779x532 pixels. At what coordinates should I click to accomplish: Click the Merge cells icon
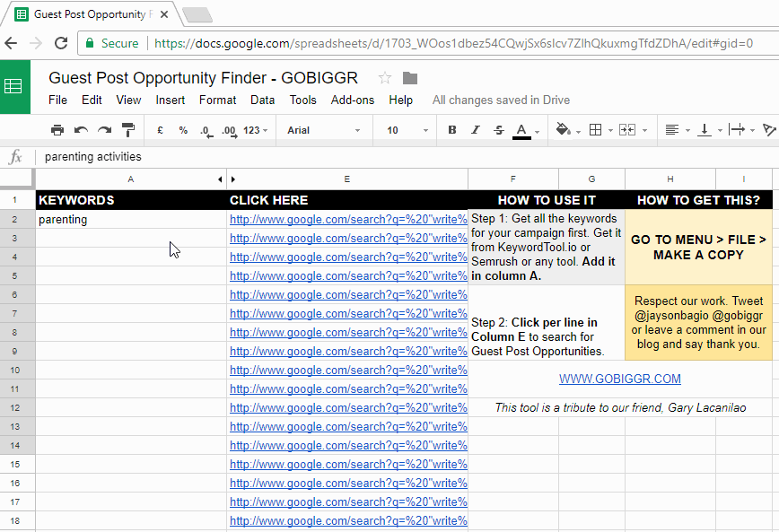click(x=627, y=130)
